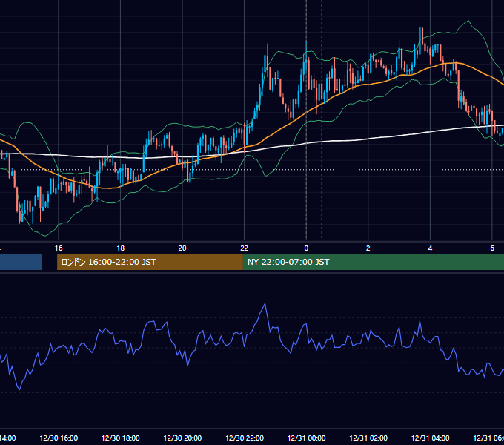Screen dimensions: 504x445
Task: Click the 6 hour axis label
Action: click(492, 248)
